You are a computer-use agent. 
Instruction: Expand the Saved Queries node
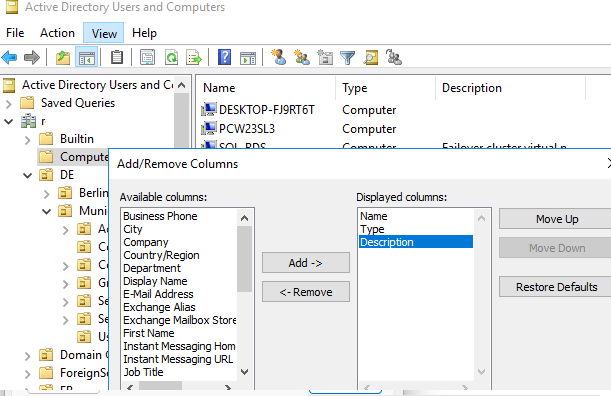coord(9,104)
